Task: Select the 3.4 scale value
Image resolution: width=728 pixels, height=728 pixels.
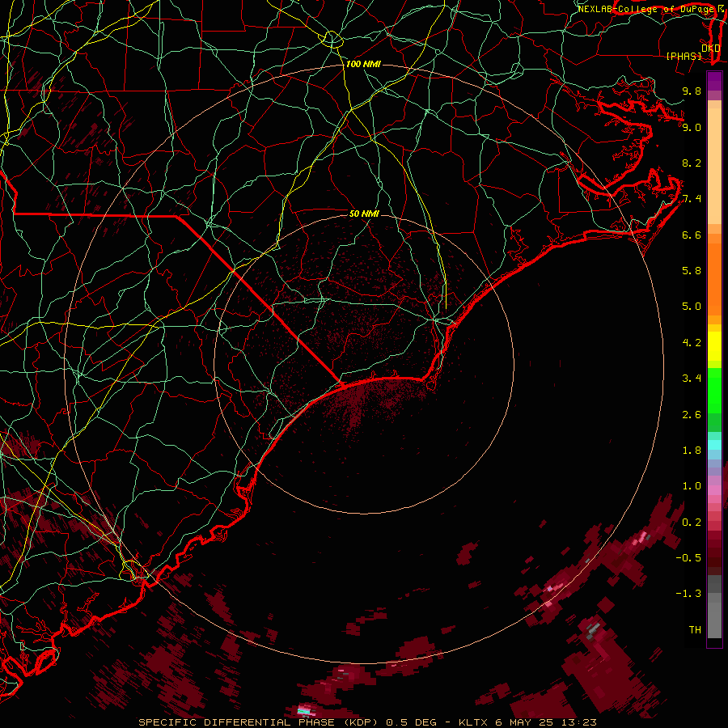Action: pos(692,379)
